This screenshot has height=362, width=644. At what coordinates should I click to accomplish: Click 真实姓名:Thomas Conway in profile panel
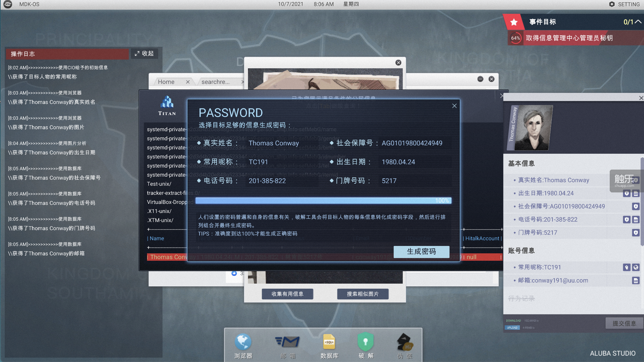[553, 180]
